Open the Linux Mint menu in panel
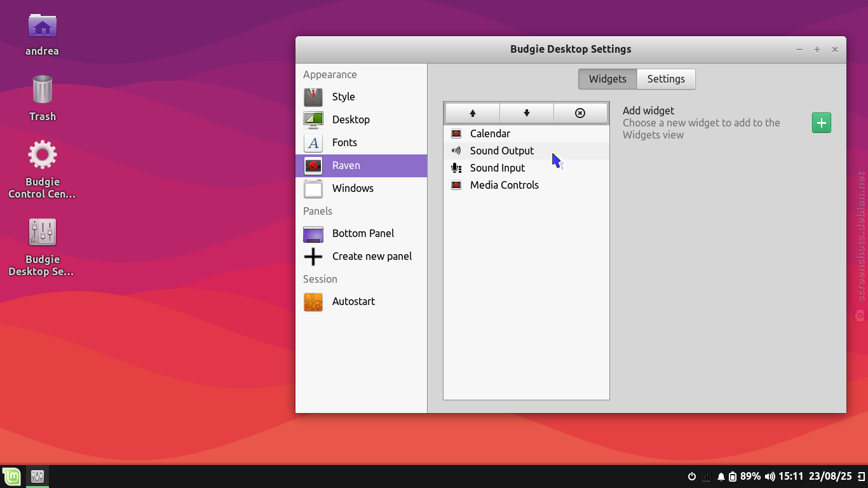868x488 pixels. coord(11,477)
